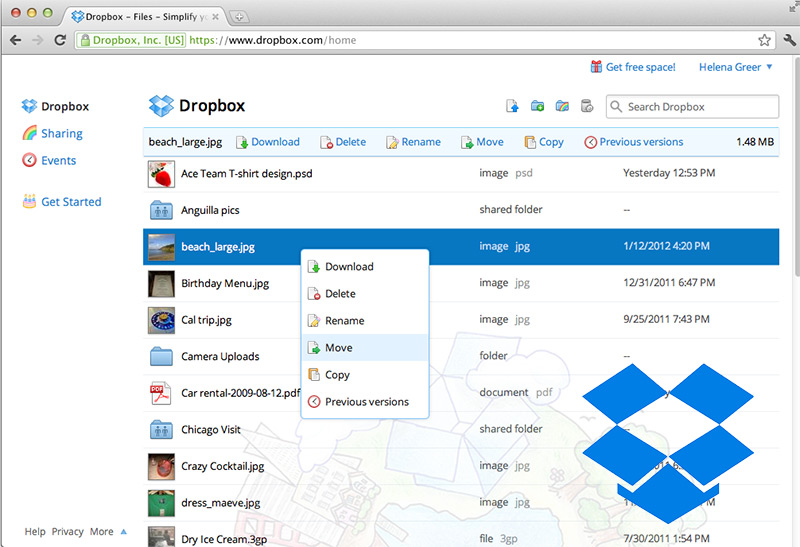800x547 pixels.
Task: Click the clock Events icon in sidebar
Action: [30, 160]
